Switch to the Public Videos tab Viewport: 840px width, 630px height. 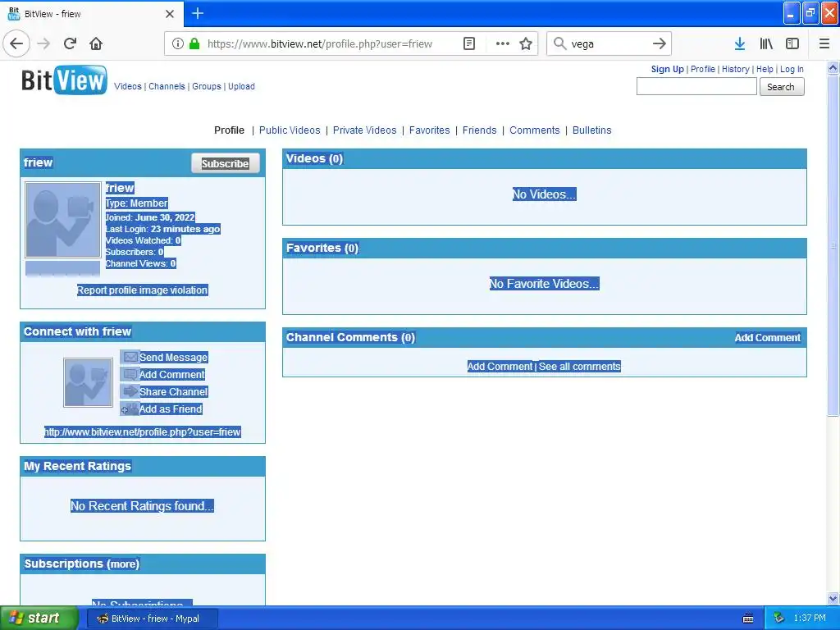point(290,130)
